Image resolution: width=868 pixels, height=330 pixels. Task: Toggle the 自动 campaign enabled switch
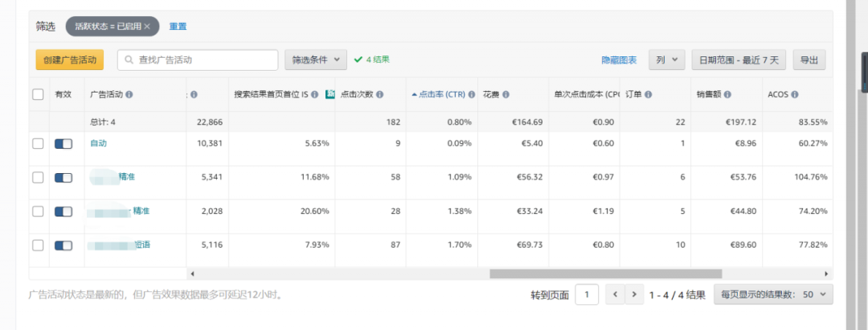[x=63, y=143]
